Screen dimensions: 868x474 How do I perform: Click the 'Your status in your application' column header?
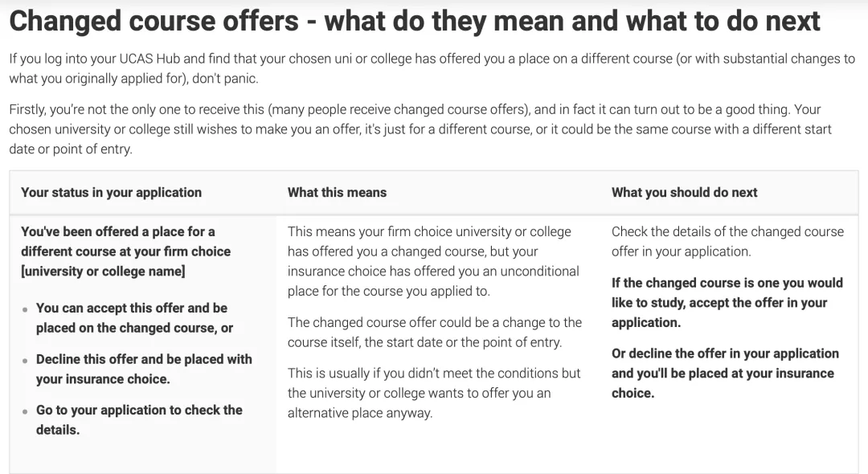coord(111,193)
